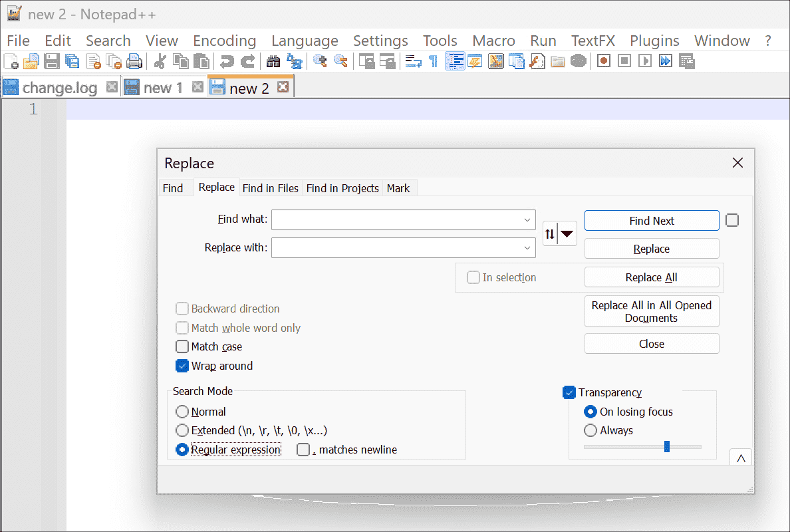Choose the Always transparency option
Image resolution: width=790 pixels, height=532 pixels.
[591, 430]
